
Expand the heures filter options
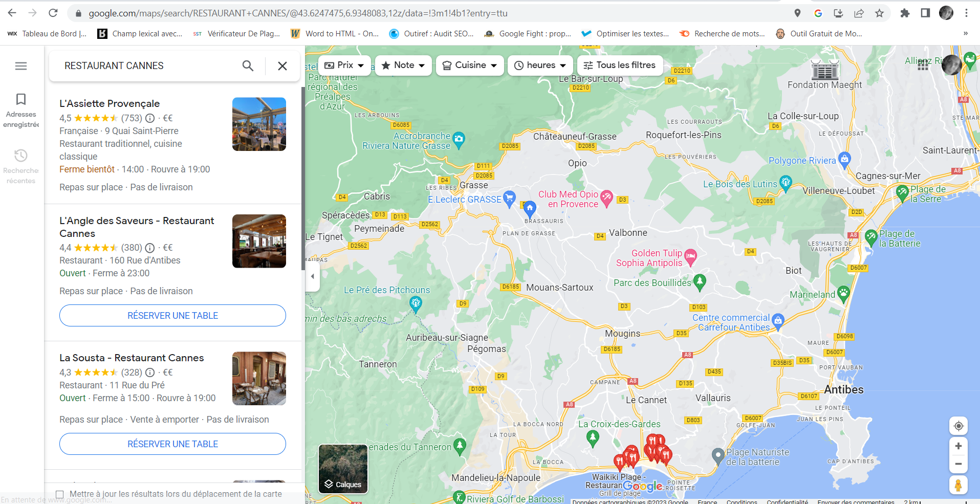coord(540,65)
